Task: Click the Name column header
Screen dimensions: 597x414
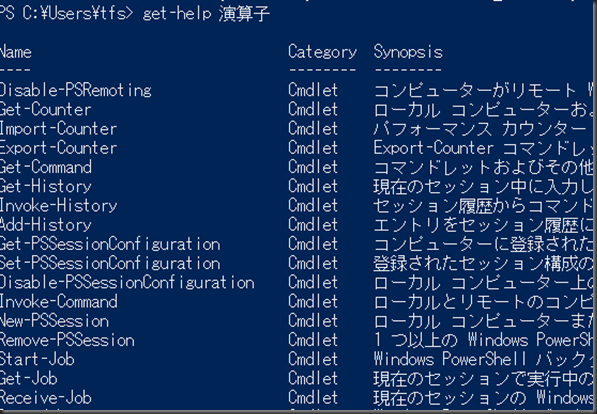Action: [x=15, y=52]
